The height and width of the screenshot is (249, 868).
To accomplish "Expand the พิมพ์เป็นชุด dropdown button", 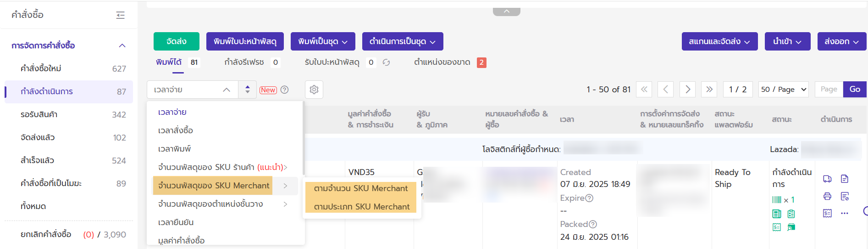I will pos(322,41).
